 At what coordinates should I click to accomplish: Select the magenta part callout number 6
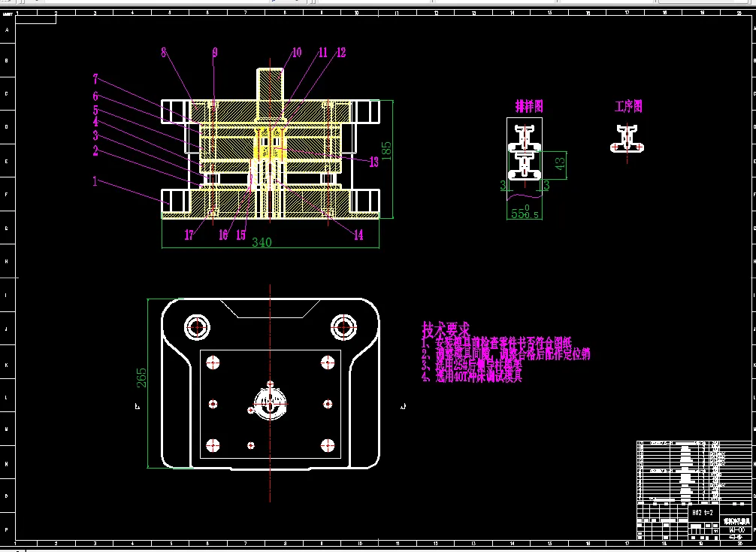tap(95, 96)
